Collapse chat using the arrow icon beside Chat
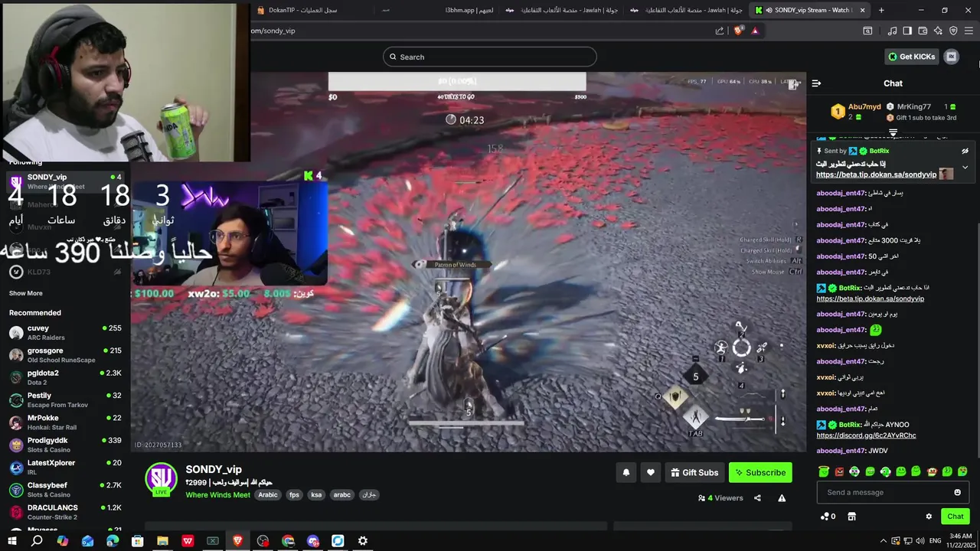 coord(816,83)
